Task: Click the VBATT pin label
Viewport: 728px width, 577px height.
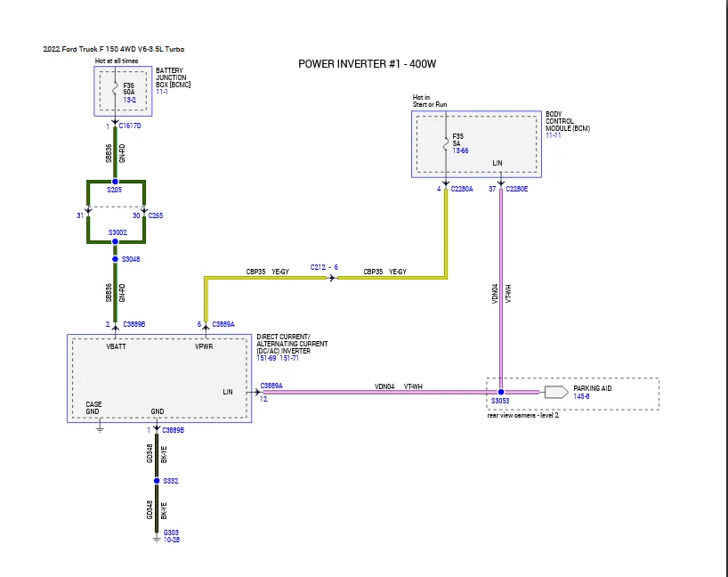Action: [x=116, y=346]
